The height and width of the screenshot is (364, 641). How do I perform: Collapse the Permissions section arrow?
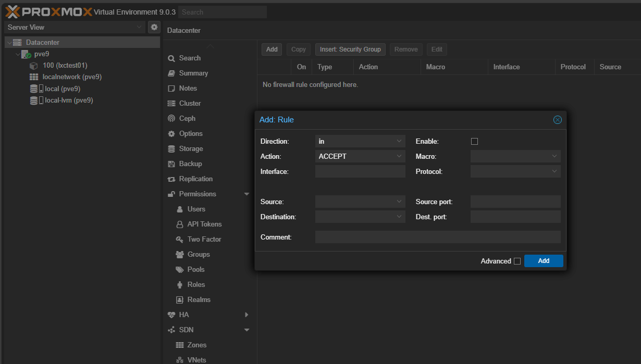click(246, 194)
